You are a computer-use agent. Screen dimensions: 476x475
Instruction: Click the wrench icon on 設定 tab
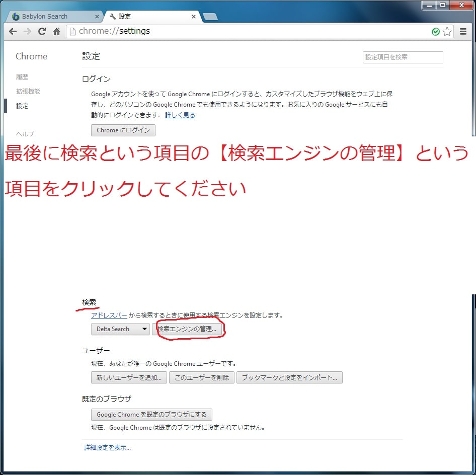(x=112, y=17)
